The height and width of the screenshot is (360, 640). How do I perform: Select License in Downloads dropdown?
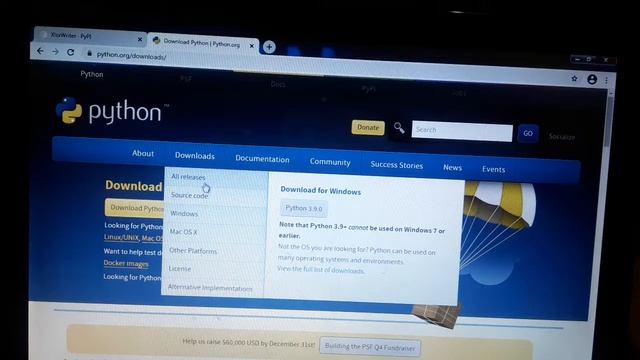tap(213, 269)
